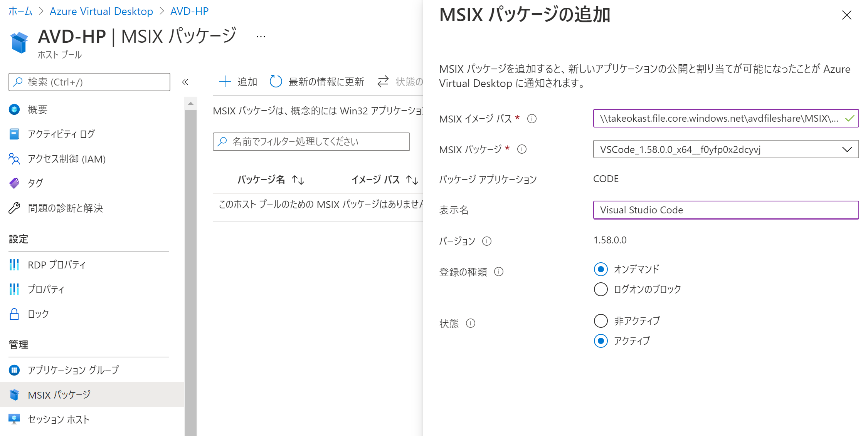
Task: Switch to MSIX パッケージ in management menu
Action: (x=59, y=394)
